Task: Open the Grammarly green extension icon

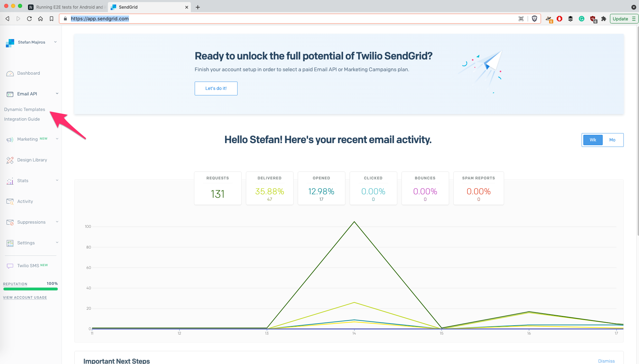Action: (582, 19)
